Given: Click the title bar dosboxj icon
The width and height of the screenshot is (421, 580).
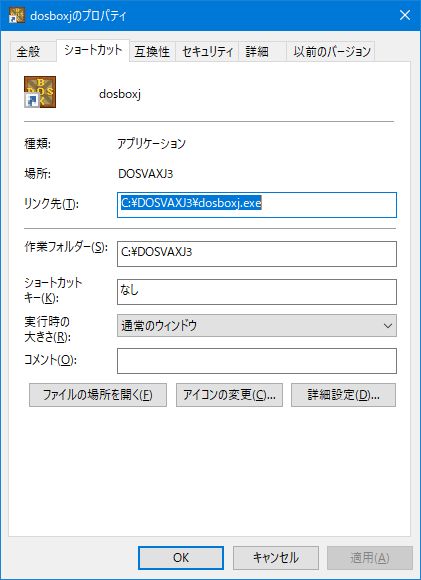Looking at the screenshot, I should coord(17,16).
